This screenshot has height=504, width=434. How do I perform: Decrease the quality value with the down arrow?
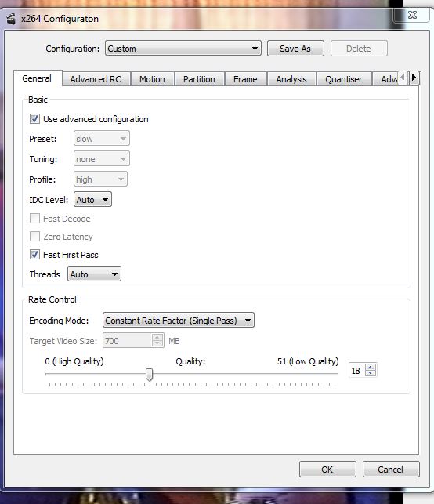point(371,373)
